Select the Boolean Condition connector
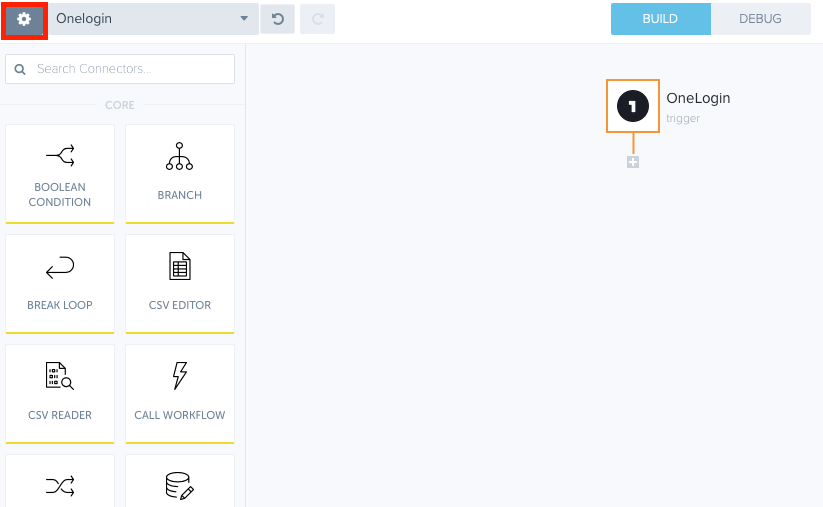This screenshot has width=823, height=507. [60, 174]
